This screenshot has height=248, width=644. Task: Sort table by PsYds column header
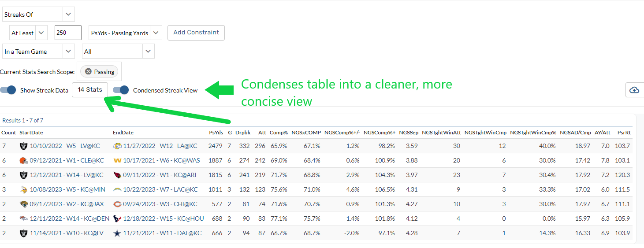216,133
